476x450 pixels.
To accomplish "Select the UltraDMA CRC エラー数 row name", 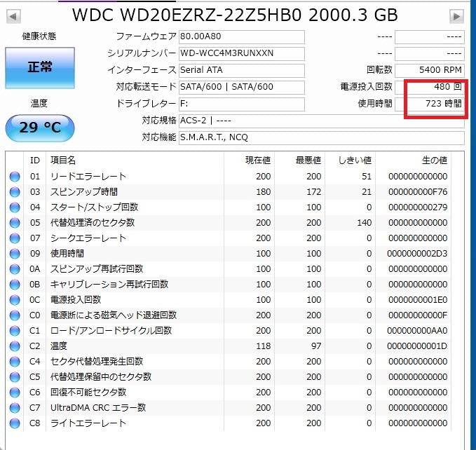I will [x=98, y=408].
